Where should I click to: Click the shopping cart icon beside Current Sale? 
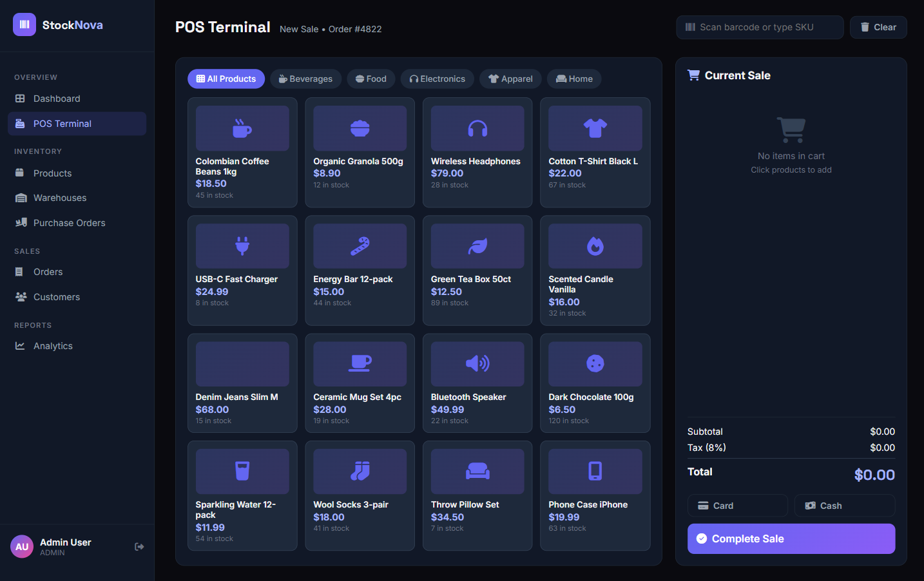click(694, 75)
